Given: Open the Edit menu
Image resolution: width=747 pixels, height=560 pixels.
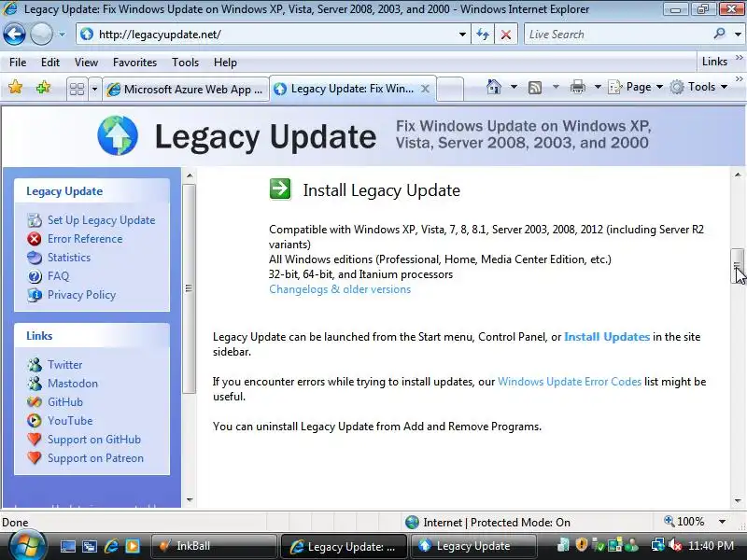Looking at the screenshot, I should (50, 63).
